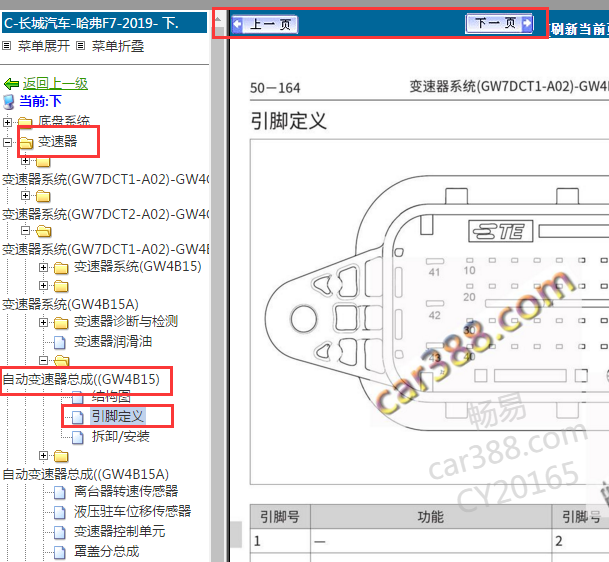Click page number 50-164
The image size is (609, 562).
pyautogui.click(x=275, y=88)
